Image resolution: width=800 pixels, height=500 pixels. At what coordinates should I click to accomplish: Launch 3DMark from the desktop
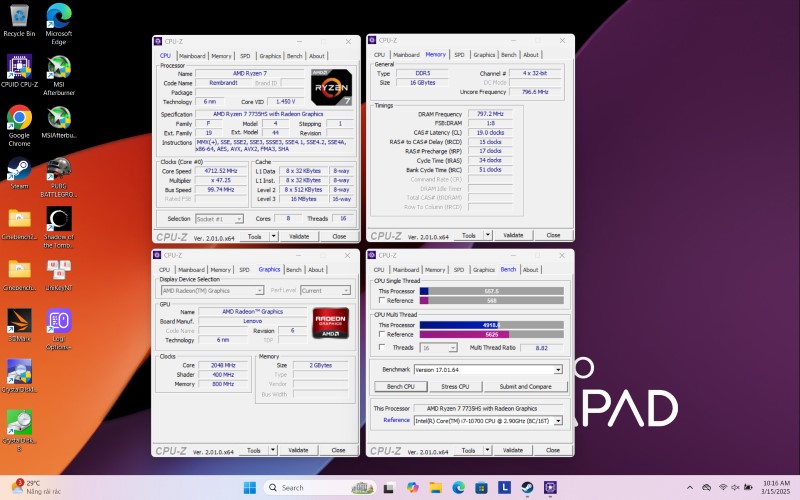[x=19, y=326]
